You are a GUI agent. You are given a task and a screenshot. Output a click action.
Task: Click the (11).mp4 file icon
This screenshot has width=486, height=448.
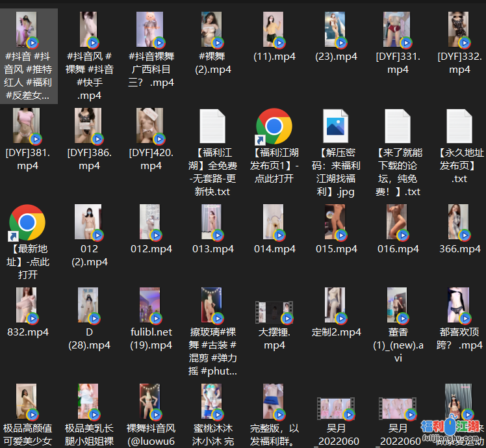point(274,30)
